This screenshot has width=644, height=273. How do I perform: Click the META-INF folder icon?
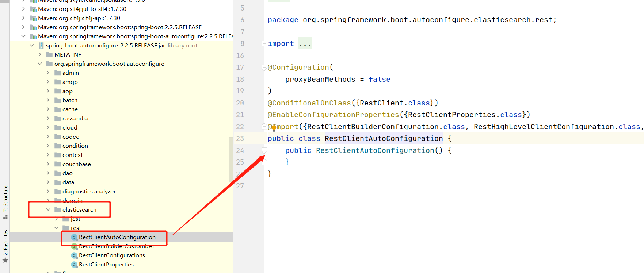(49, 55)
